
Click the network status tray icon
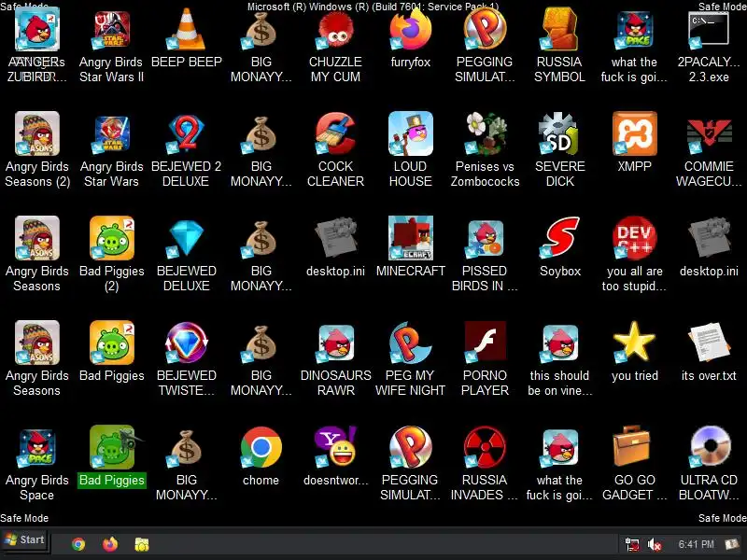coord(632,544)
